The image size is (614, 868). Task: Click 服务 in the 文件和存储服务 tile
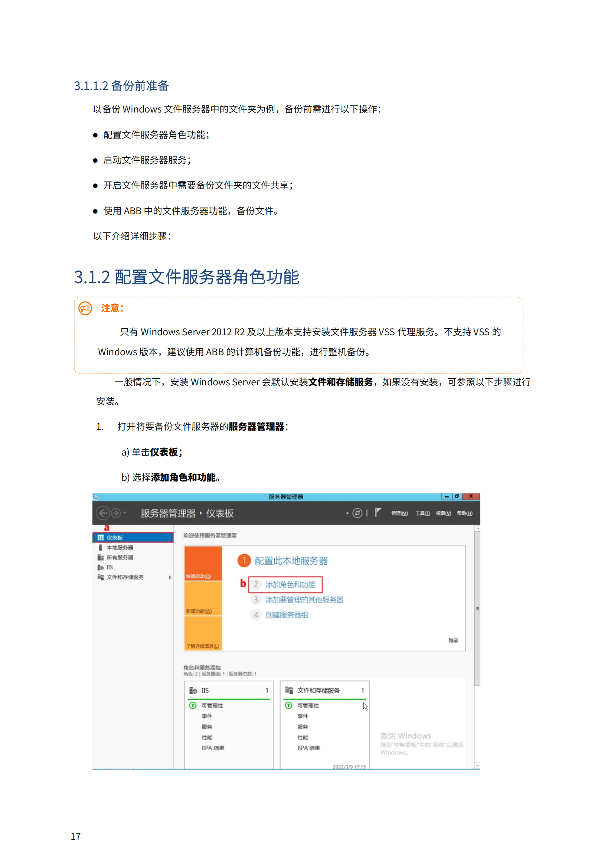pyautogui.click(x=303, y=727)
